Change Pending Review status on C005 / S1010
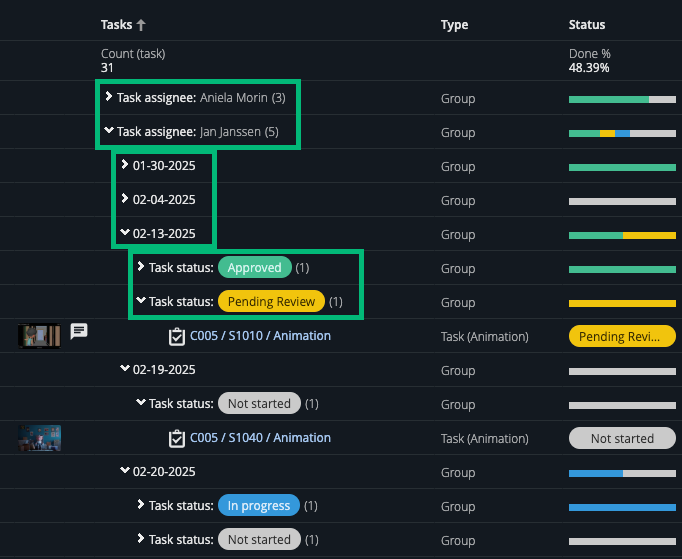 622,336
